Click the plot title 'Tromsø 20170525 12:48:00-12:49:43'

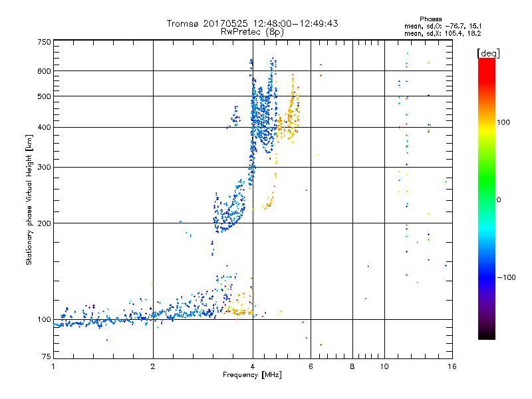point(252,23)
